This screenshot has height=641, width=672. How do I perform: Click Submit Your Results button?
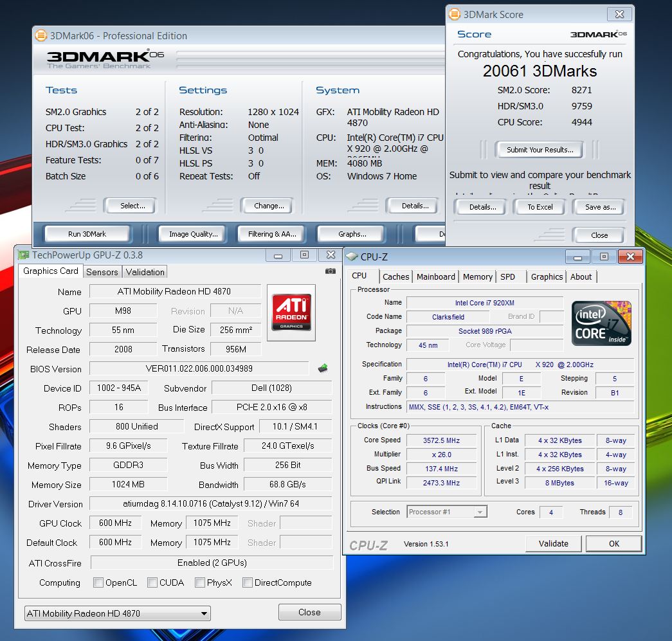click(x=540, y=150)
